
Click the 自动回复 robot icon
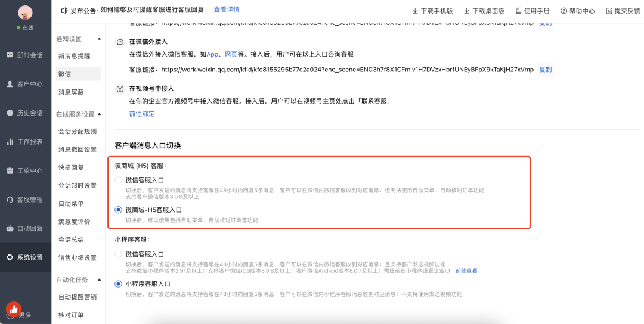(10, 229)
